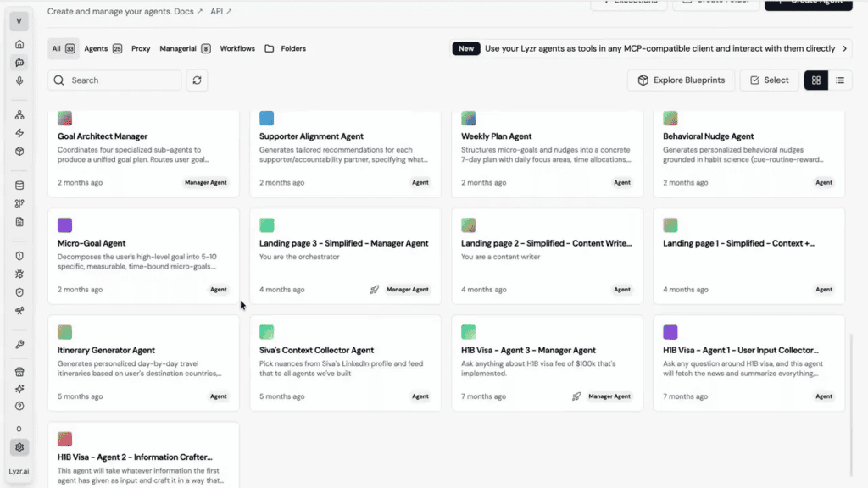Viewport: 868px width, 488px height.
Task: Open the API link
Action: click(x=221, y=11)
